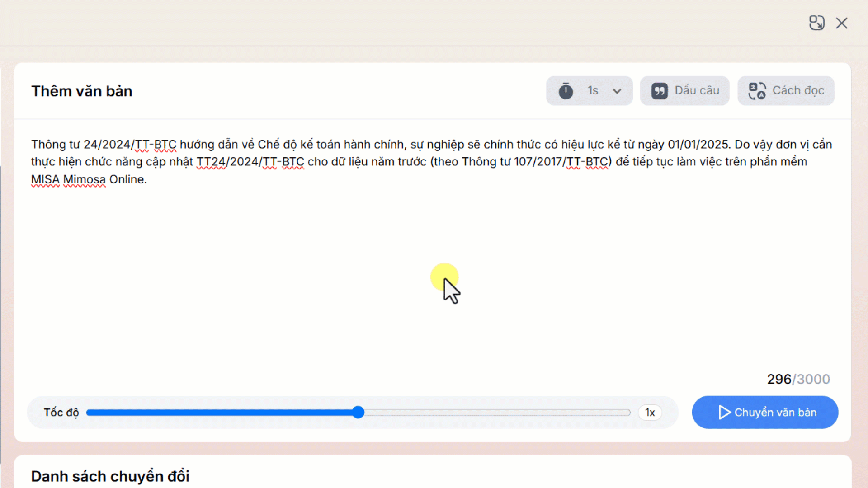Open the Cách đọc reading settings
The image size is (868, 488).
click(786, 91)
